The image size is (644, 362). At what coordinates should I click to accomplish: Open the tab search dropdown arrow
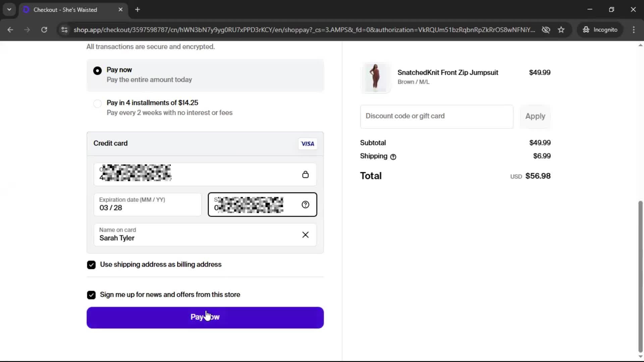click(x=9, y=9)
